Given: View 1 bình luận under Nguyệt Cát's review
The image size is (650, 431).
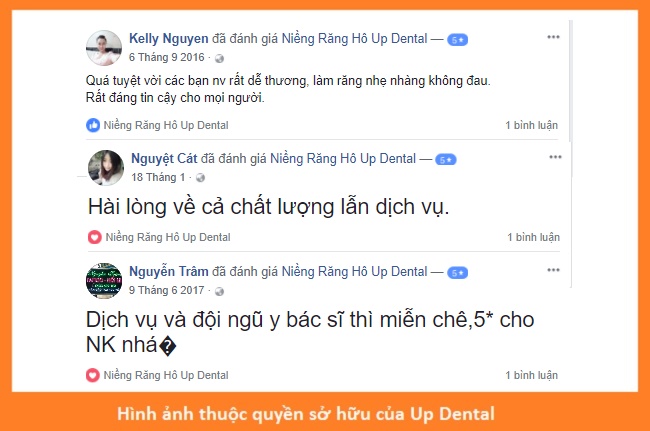Looking at the screenshot, I should point(534,237).
